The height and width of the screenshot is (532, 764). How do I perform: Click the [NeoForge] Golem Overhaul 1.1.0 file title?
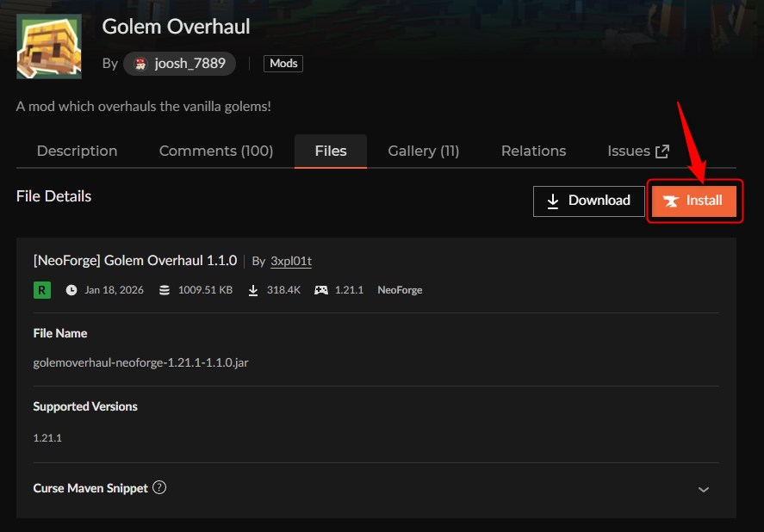point(135,261)
